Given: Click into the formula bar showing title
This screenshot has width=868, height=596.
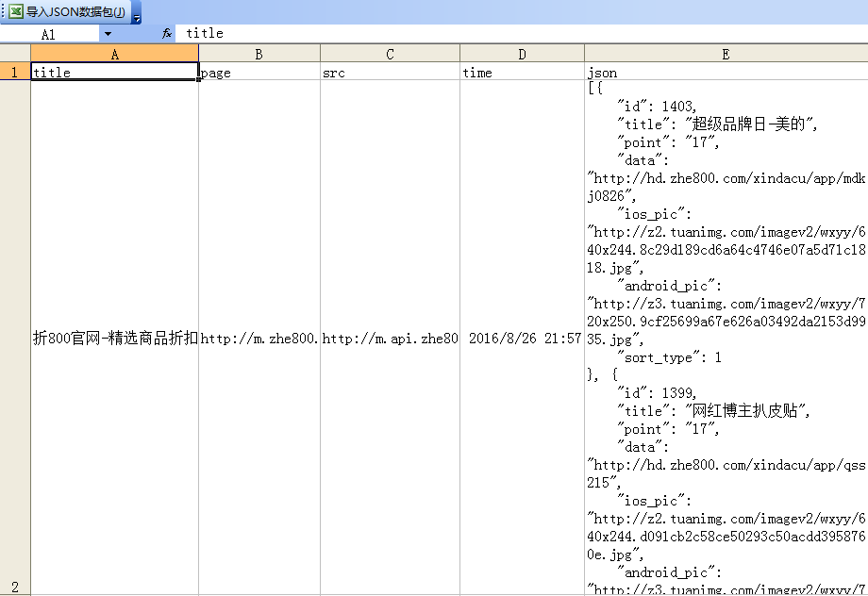Looking at the screenshot, I should click(519, 34).
